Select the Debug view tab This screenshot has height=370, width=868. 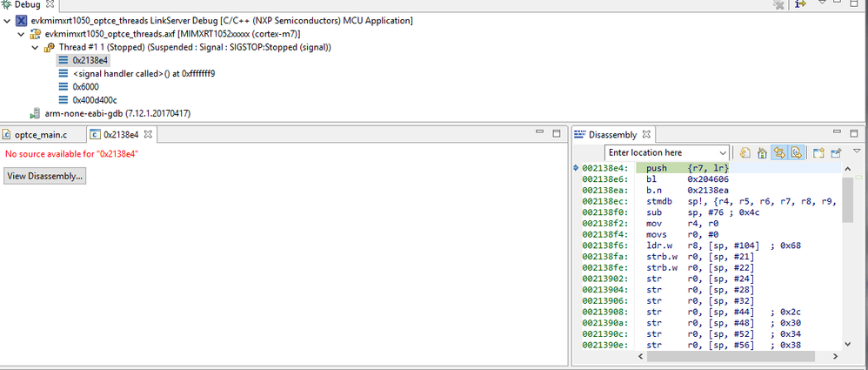coord(27,3)
